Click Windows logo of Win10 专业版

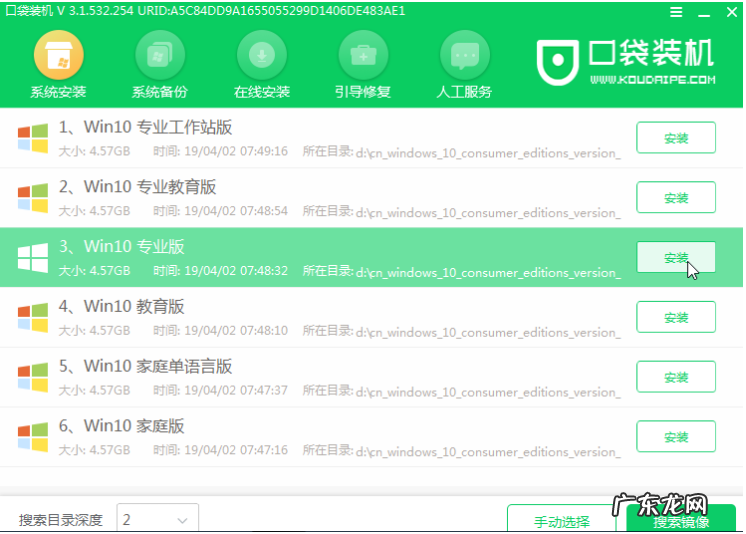[33, 258]
